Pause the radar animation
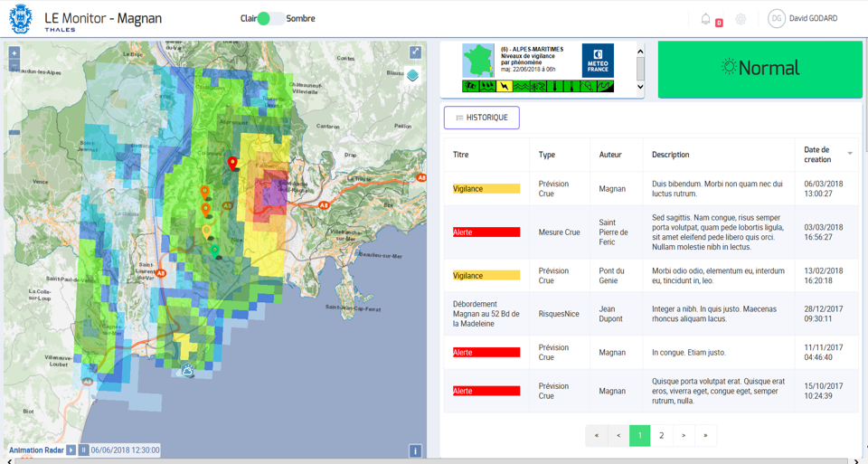Image resolution: width=868 pixels, height=464 pixels. click(x=83, y=450)
